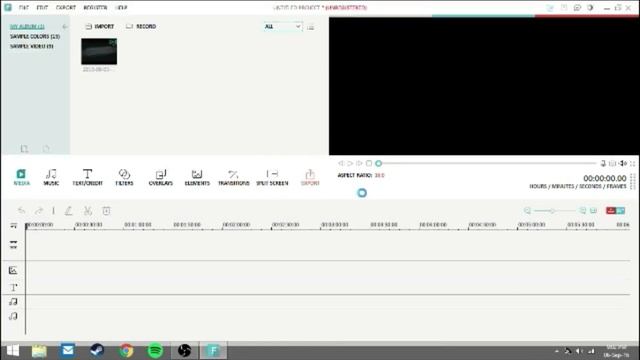The width and height of the screenshot is (640, 360).
Task: Click next frame playback button
Action: [359, 163]
